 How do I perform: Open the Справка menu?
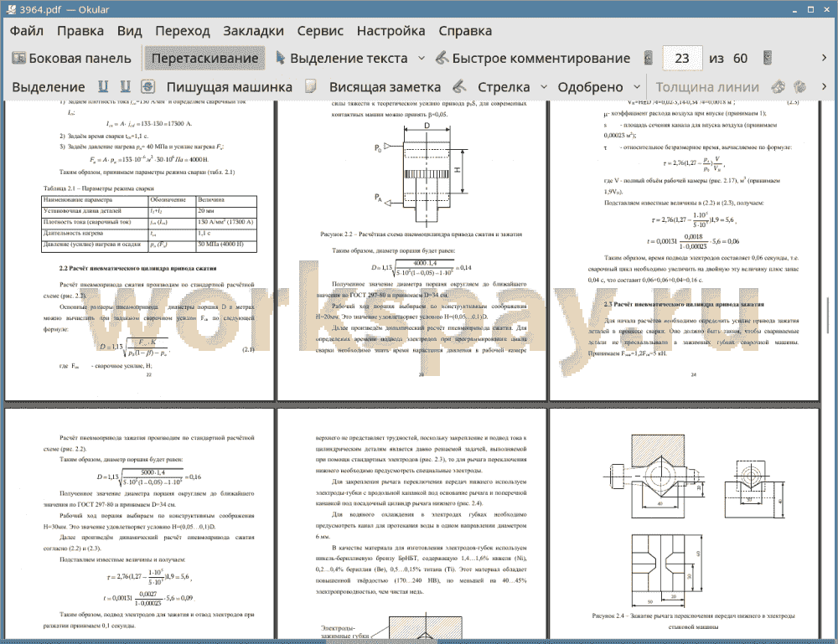[x=465, y=31]
